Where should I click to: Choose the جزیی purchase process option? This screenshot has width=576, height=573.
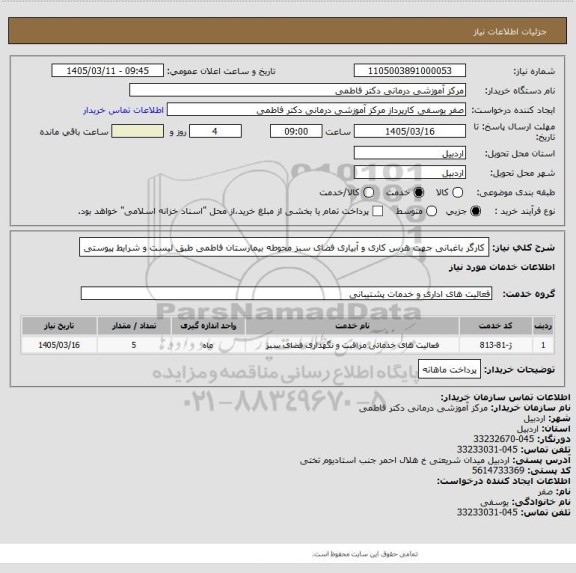pos(475,211)
